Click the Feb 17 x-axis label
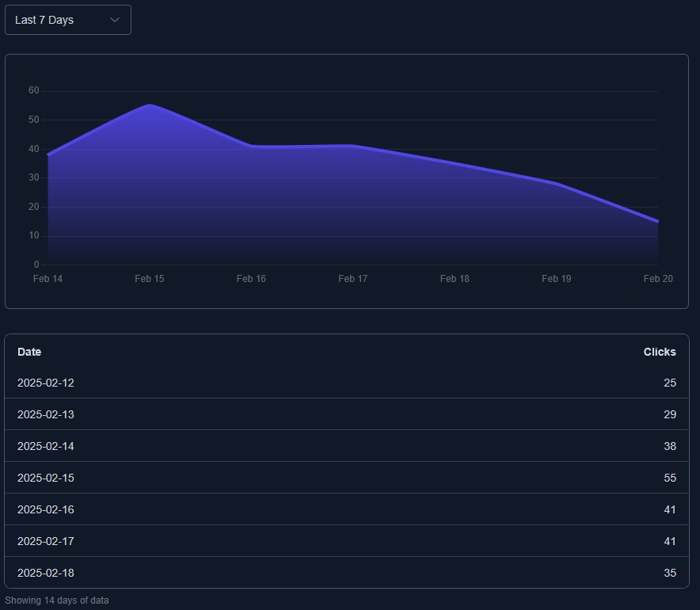Screen dimensions: 700x610 353,279
